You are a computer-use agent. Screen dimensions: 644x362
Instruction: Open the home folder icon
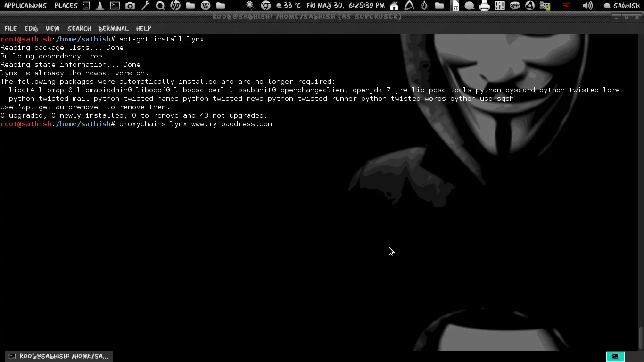394,6
